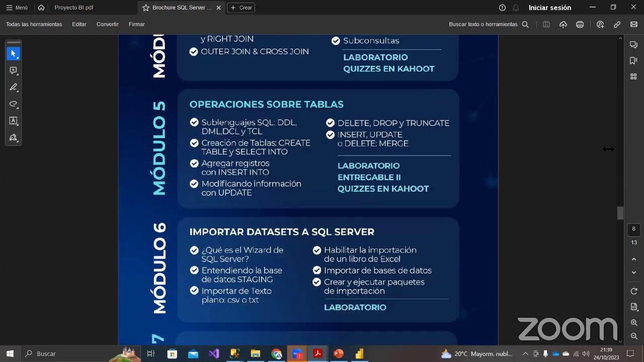Open Power BI from the taskbar
This screenshot has width=644, height=362.
359,353
